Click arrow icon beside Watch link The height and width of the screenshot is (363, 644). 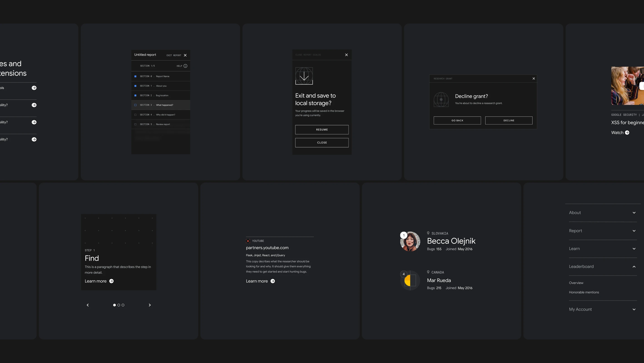(x=627, y=133)
